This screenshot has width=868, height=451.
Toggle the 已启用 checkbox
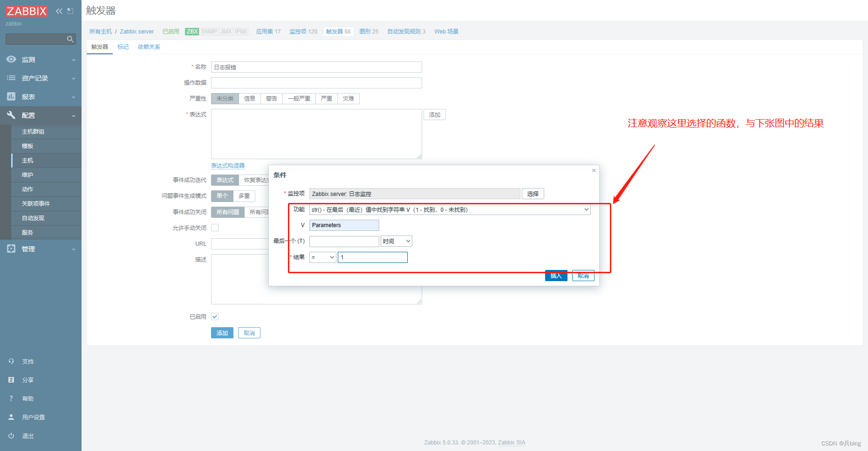(x=215, y=316)
